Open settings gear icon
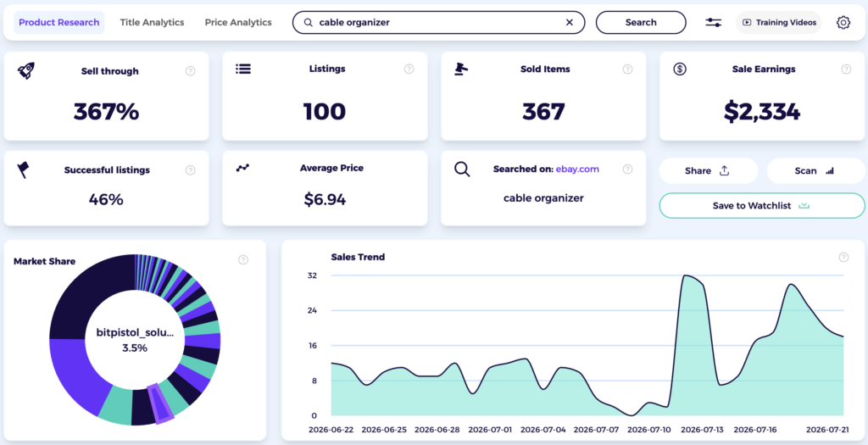The width and height of the screenshot is (868, 445). (x=843, y=23)
